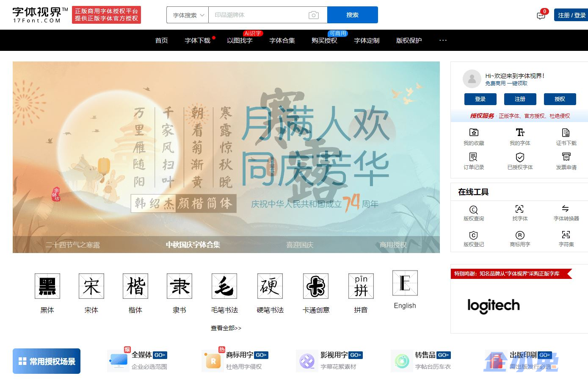Click 查看全部>> link
The width and height of the screenshot is (588, 384).
point(226,328)
